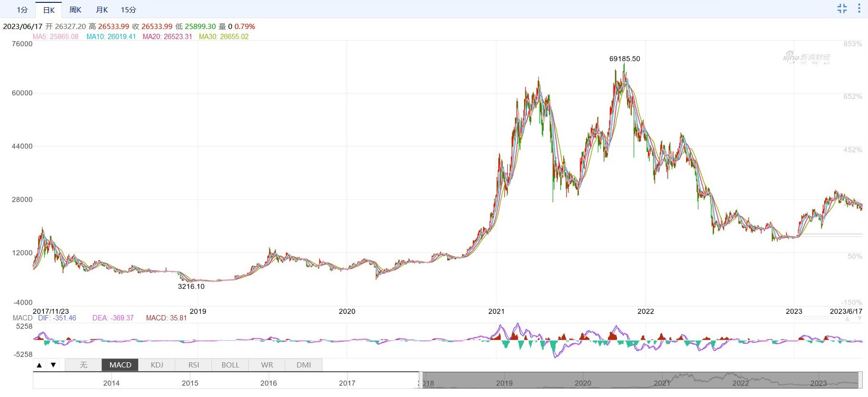
Task: Click the black down arrow beside indicators
Action: click(53, 365)
